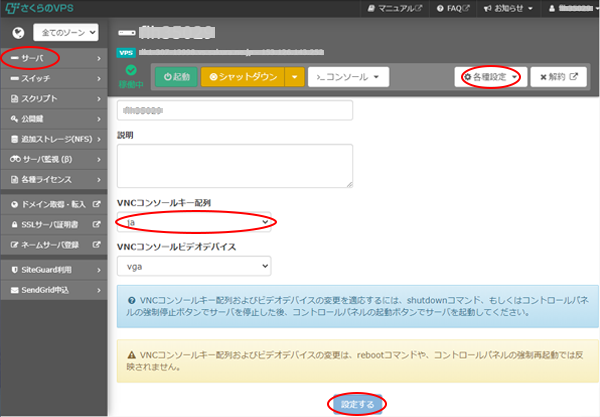The height and width of the screenshot is (417, 600).
Task: Open 追加ストレージ(NFS) sidebar item
Action: pos(54,139)
